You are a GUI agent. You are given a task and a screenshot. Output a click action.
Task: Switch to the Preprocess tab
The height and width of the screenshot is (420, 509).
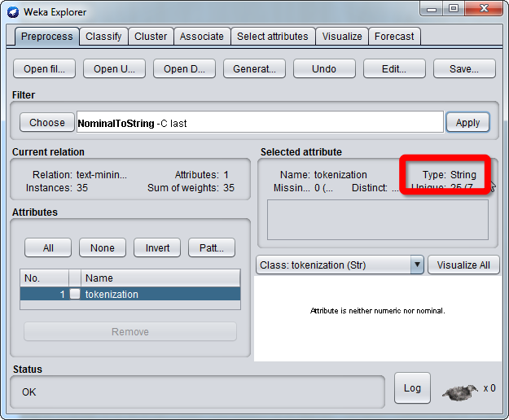[46, 37]
